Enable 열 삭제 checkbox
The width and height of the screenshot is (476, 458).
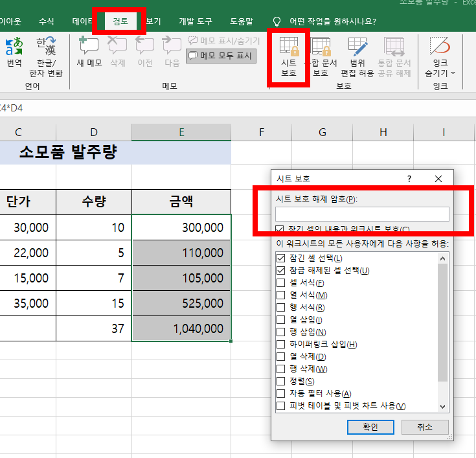281,357
